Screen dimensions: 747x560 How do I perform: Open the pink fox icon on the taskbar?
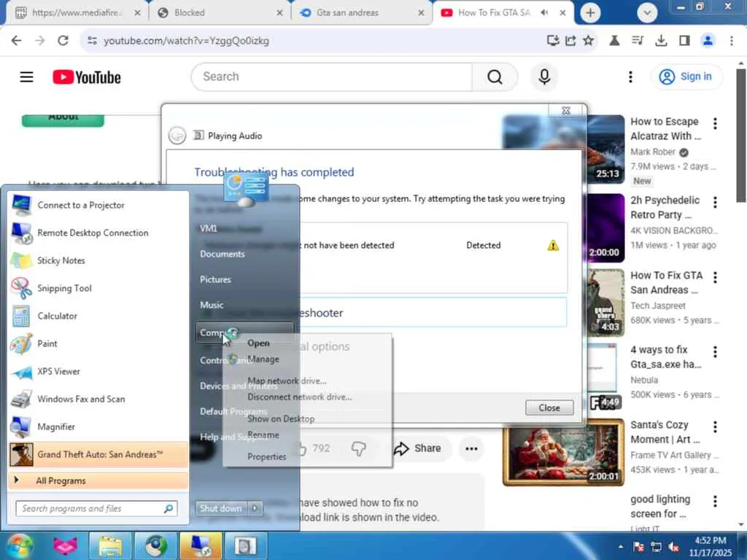[x=65, y=545]
